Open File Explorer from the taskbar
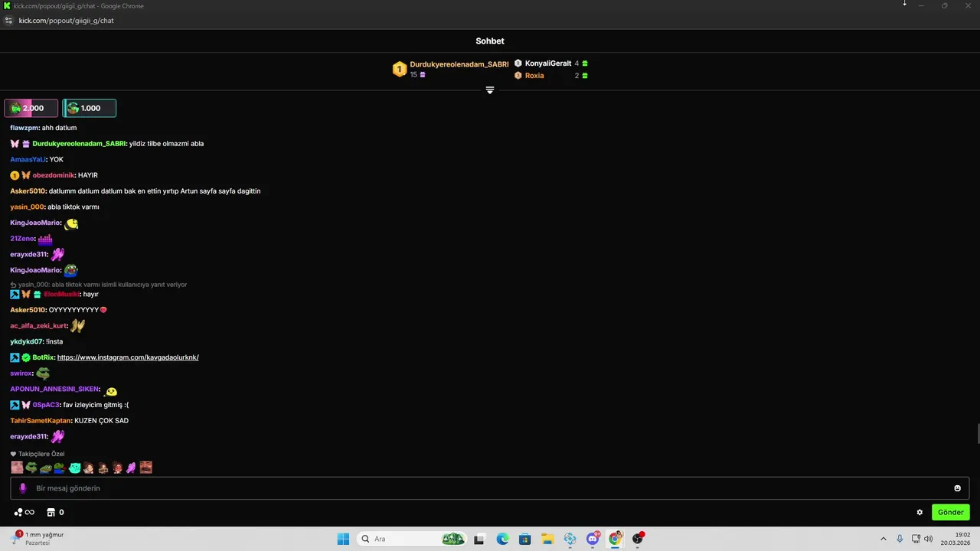The image size is (980, 551). coord(547,539)
